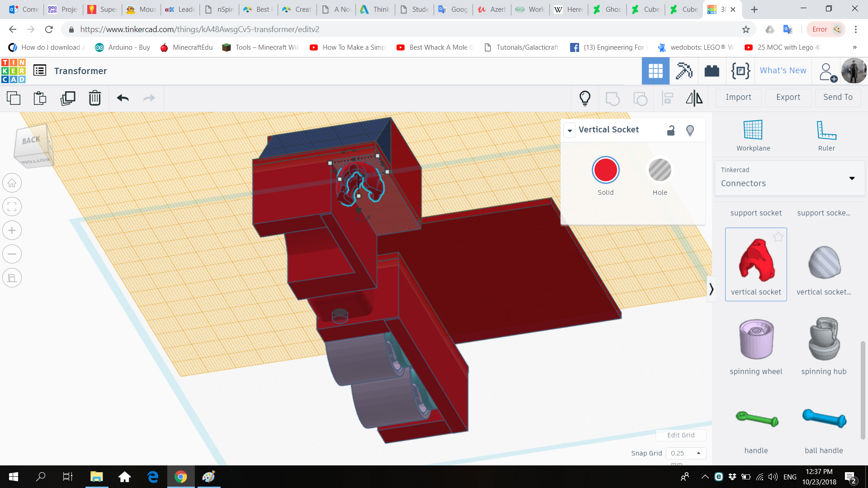The width and height of the screenshot is (868, 488).
Task: Open the Snap Grid value dropdown
Action: (698, 453)
